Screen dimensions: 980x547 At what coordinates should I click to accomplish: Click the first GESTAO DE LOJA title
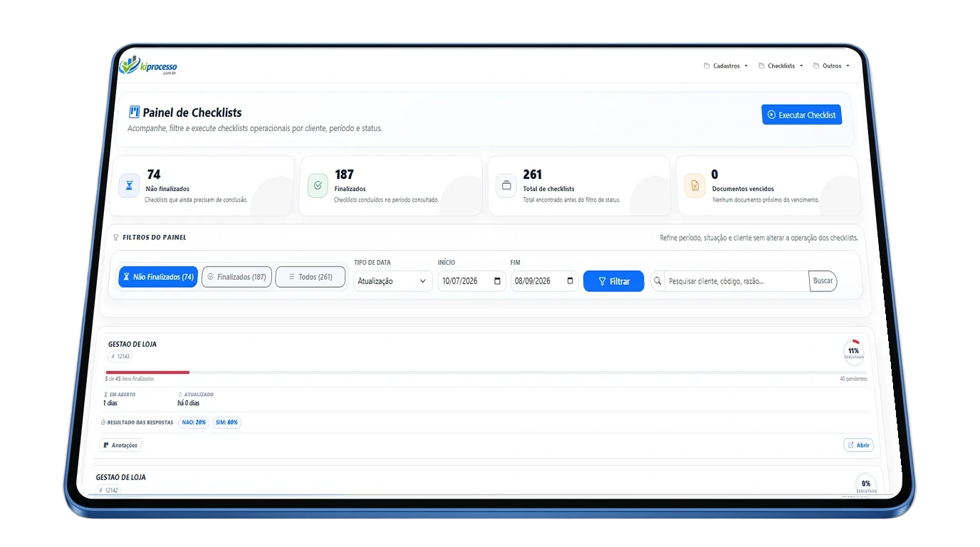[x=132, y=344]
